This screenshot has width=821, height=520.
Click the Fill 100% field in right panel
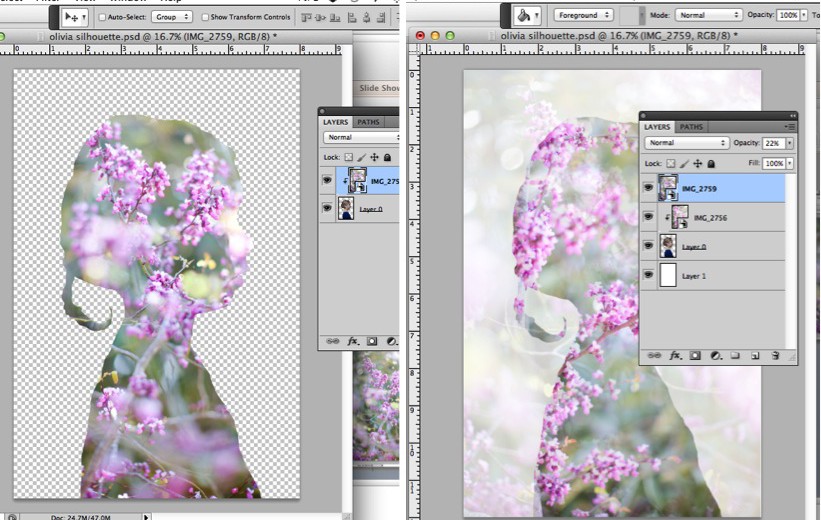click(773, 163)
